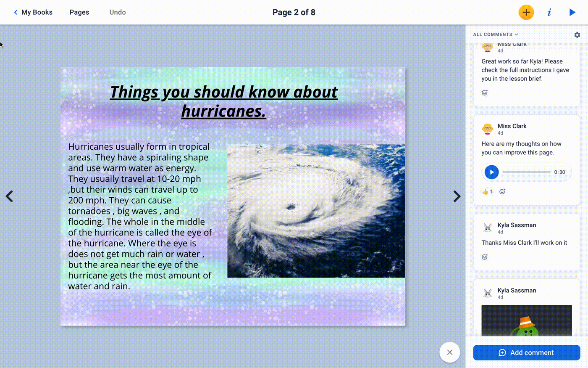Open the book info icon

(549, 12)
